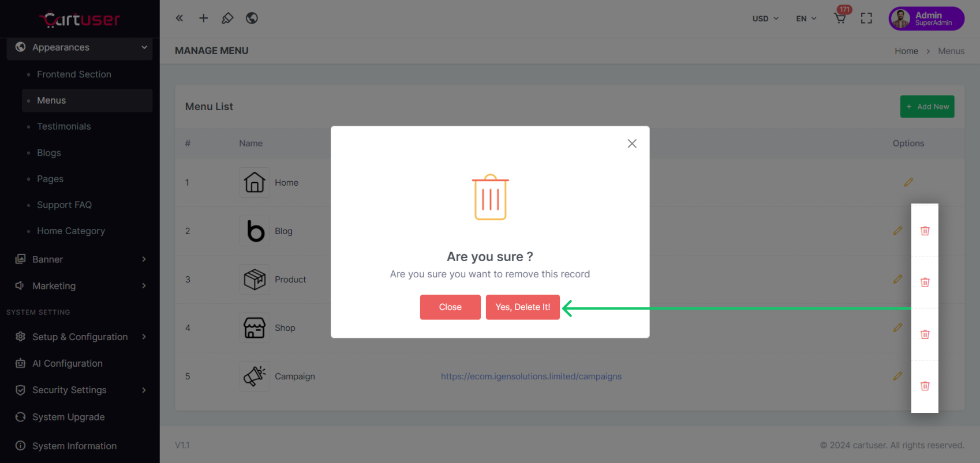Click trash icon for Product row

pyautogui.click(x=925, y=282)
